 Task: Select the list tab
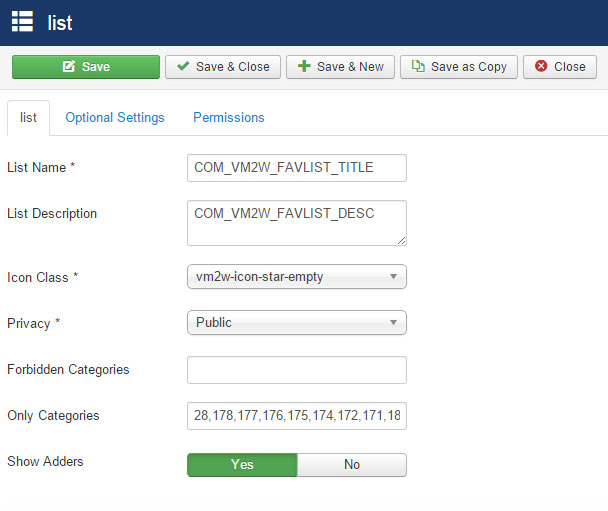pyautogui.click(x=28, y=118)
